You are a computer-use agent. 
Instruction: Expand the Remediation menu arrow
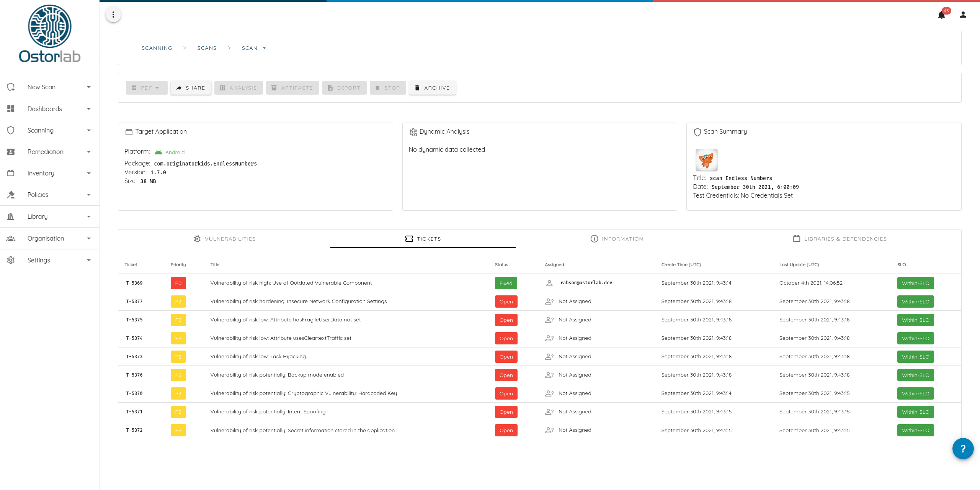tap(89, 152)
